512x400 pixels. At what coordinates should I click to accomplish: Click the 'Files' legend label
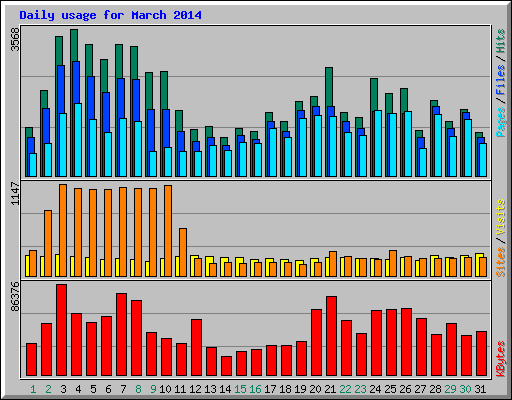[500, 79]
